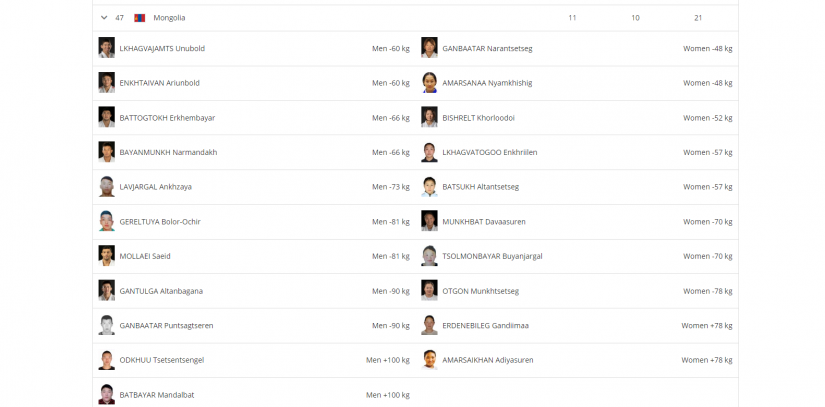Click Mongolia country name label
Screen dimensions: 825x407
(169, 18)
